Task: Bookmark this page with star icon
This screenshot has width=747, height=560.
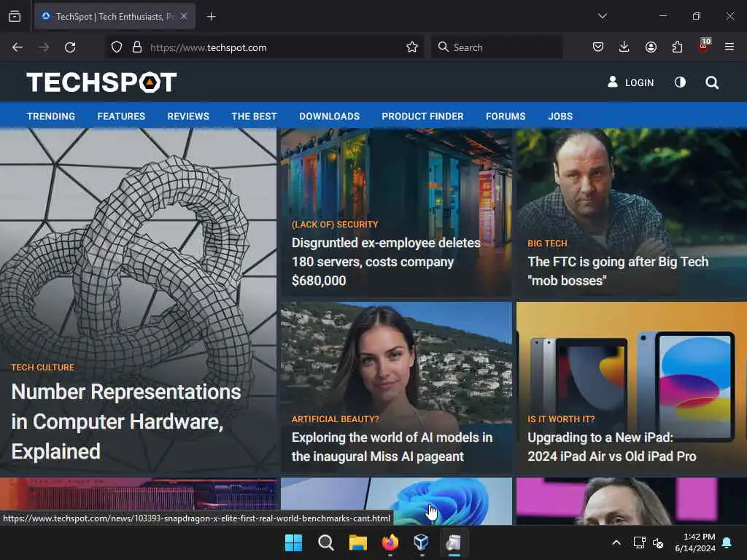Action: (x=412, y=47)
